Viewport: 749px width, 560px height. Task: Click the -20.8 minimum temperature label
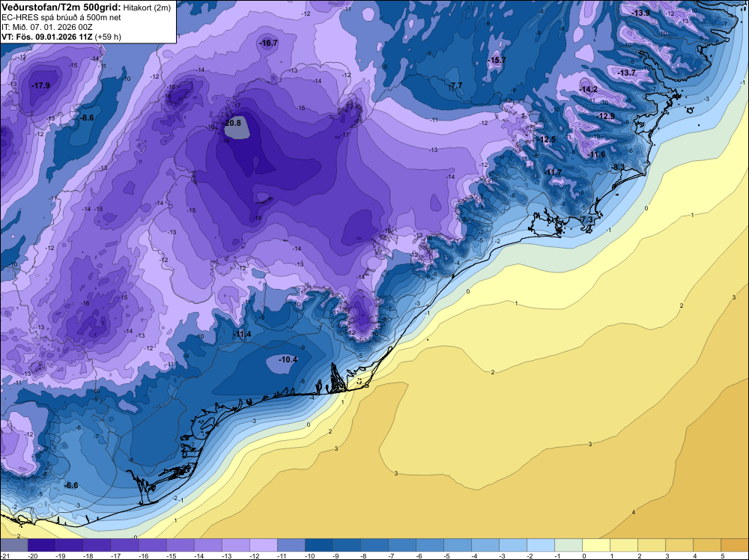point(233,123)
